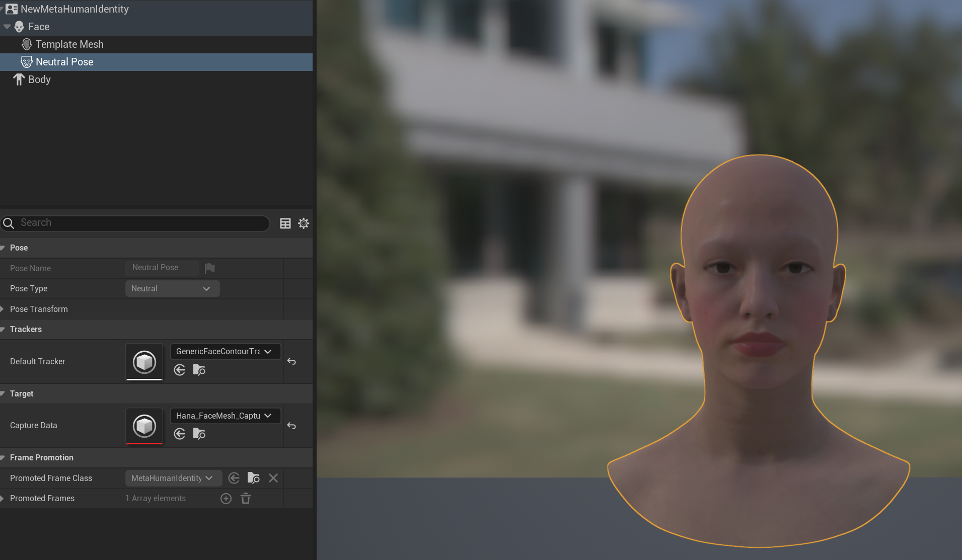The height and width of the screenshot is (560, 962).
Task: Select the head mesh in the viewport
Action: (759, 351)
